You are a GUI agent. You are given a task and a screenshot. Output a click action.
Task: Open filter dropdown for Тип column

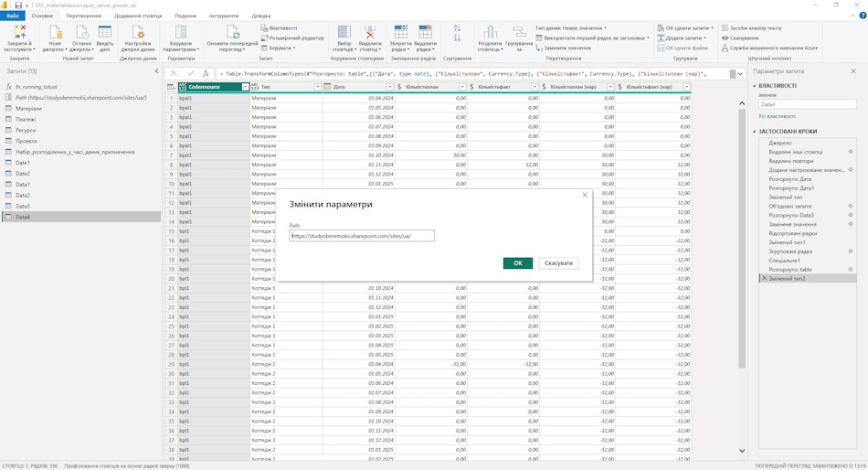[x=318, y=87]
